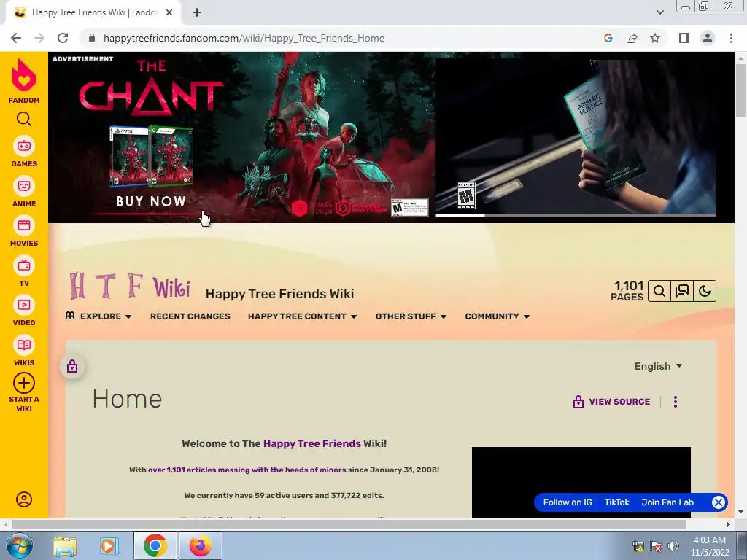Open the Anime section icon
The width and height of the screenshot is (747, 560).
point(24,186)
